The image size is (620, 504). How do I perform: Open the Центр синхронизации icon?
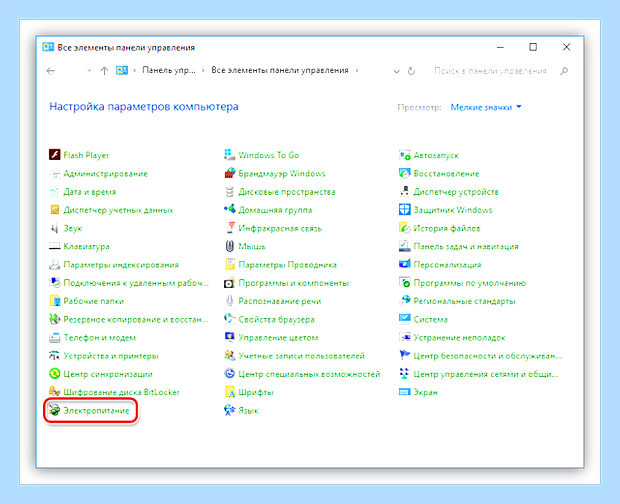pos(54,374)
